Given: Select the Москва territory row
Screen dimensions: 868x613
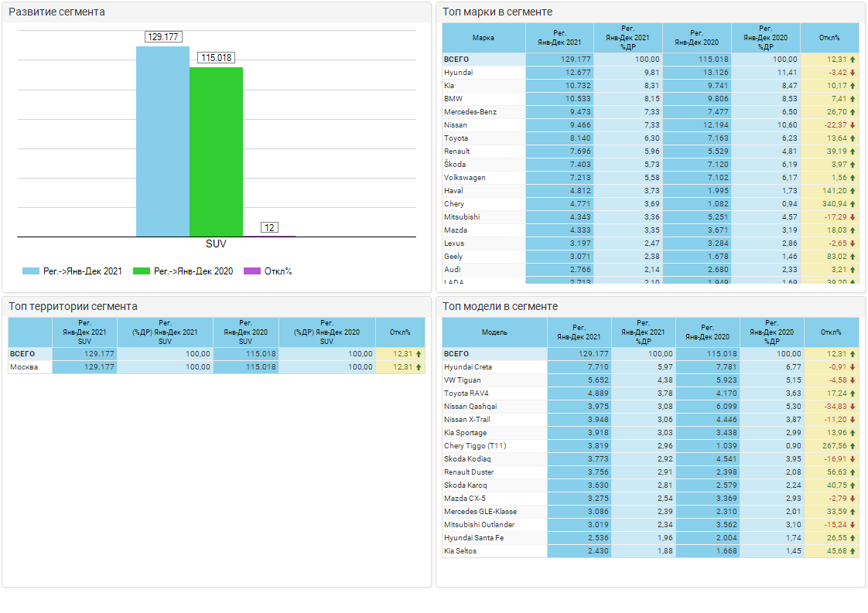Looking at the screenshot, I should click(x=24, y=367).
